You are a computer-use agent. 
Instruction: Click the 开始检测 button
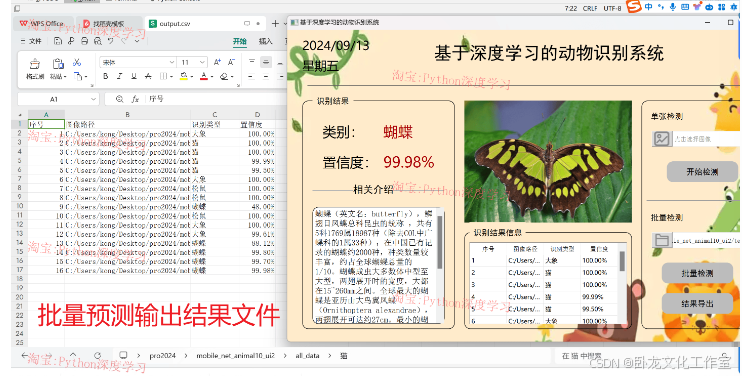(x=702, y=172)
